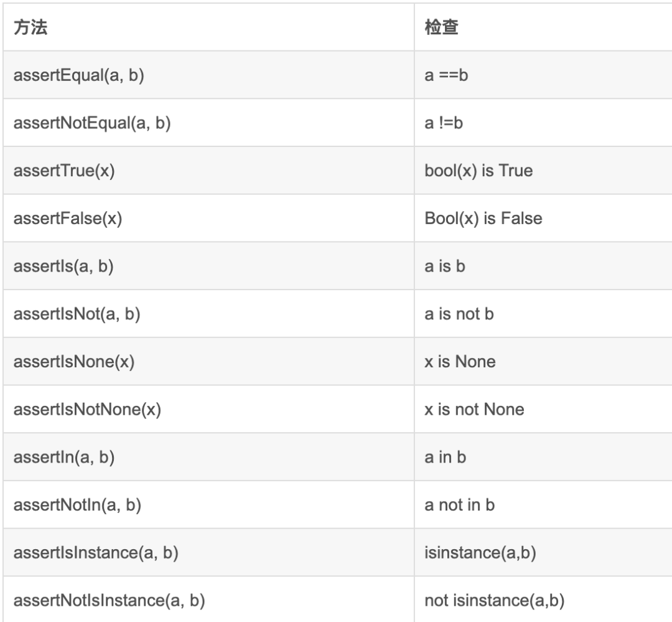Screen dimensions: 672x622
Task: Select the assertIs(a, b) method cell
Action: [208, 266]
